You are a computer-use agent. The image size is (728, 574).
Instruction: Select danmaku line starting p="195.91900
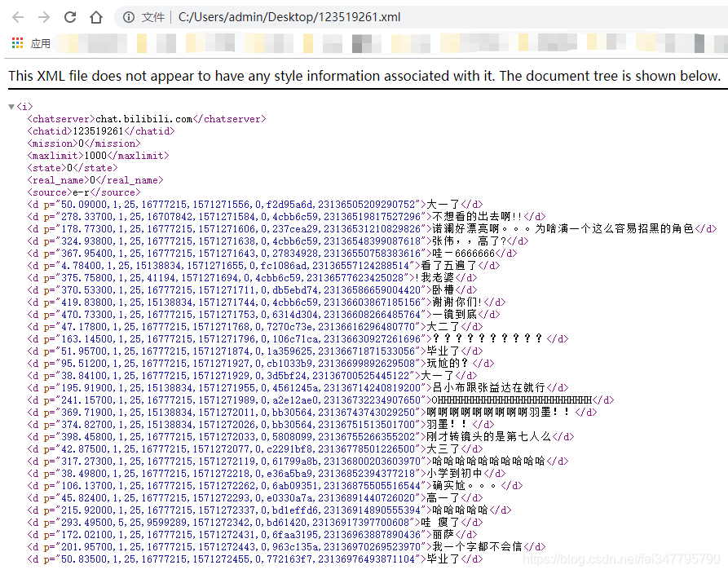tap(298, 388)
